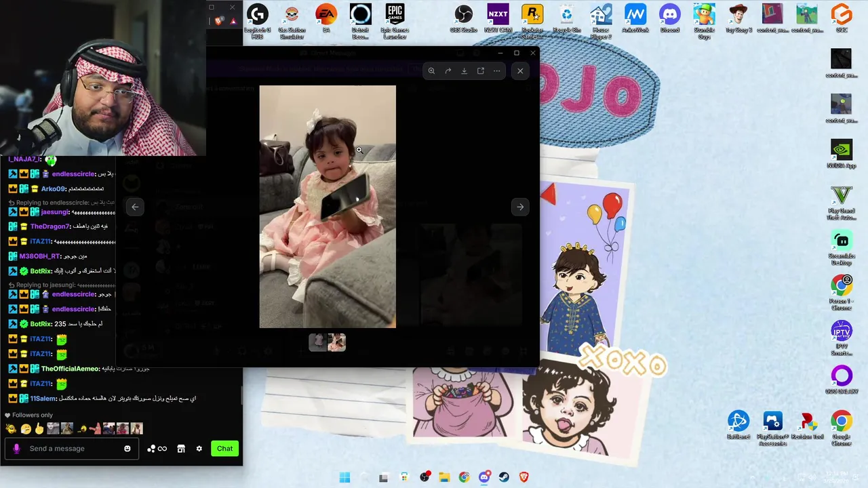The width and height of the screenshot is (868, 488).
Task: Open Toy Story 3 desktop shortcut
Action: [738, 18]
